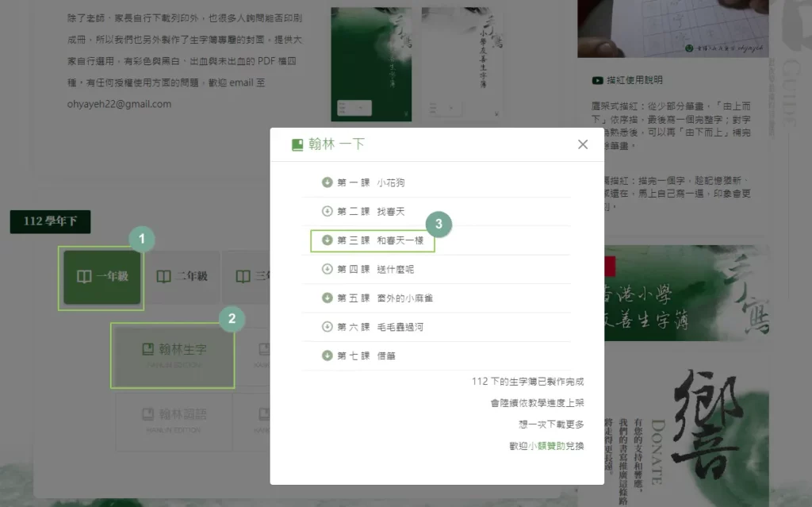812x507 pixels.
Task: Open the 小額贊助 donation link
Action: 546,446
